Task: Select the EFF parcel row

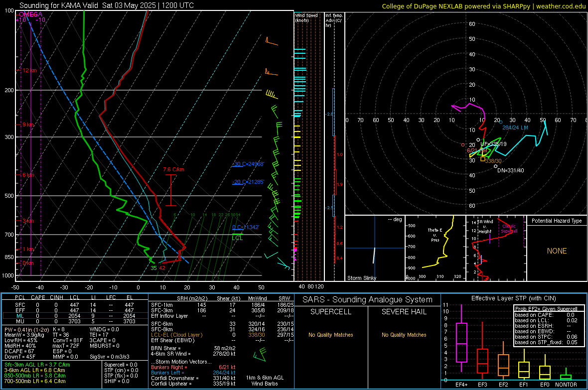Action: pyautogui.click(x=75, y=310)
